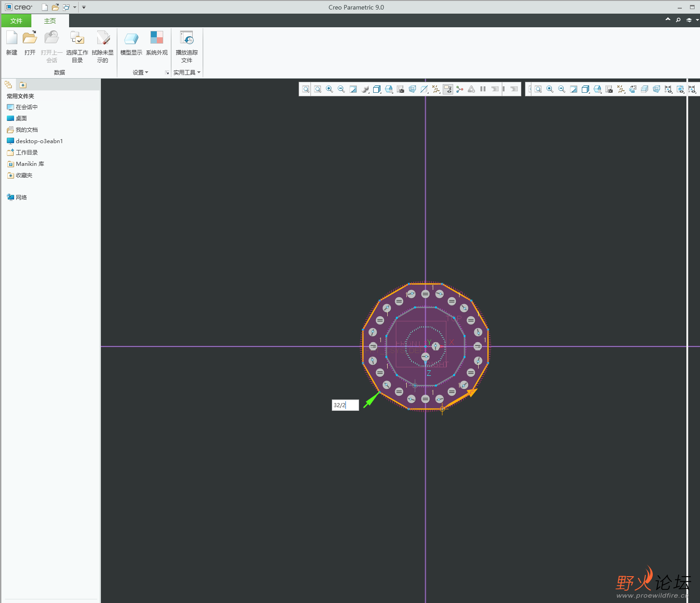The image size is (700, 603).
Task: Toggle the highlighted annotation display filter button
Action: (448, 89)
